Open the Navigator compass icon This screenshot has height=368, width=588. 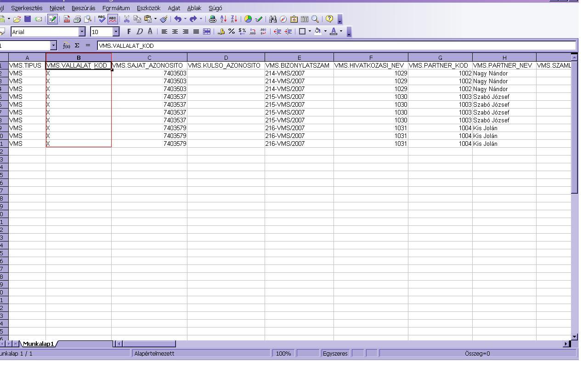point(283,19)
